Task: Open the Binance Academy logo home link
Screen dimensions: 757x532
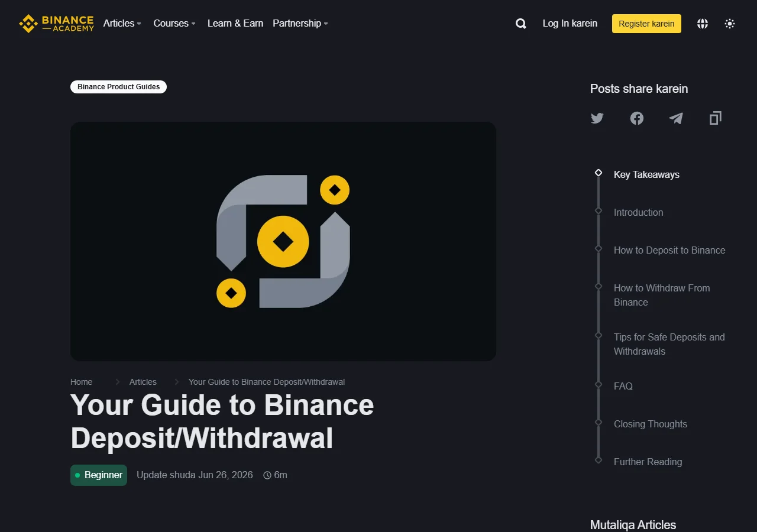Action: 56,24
